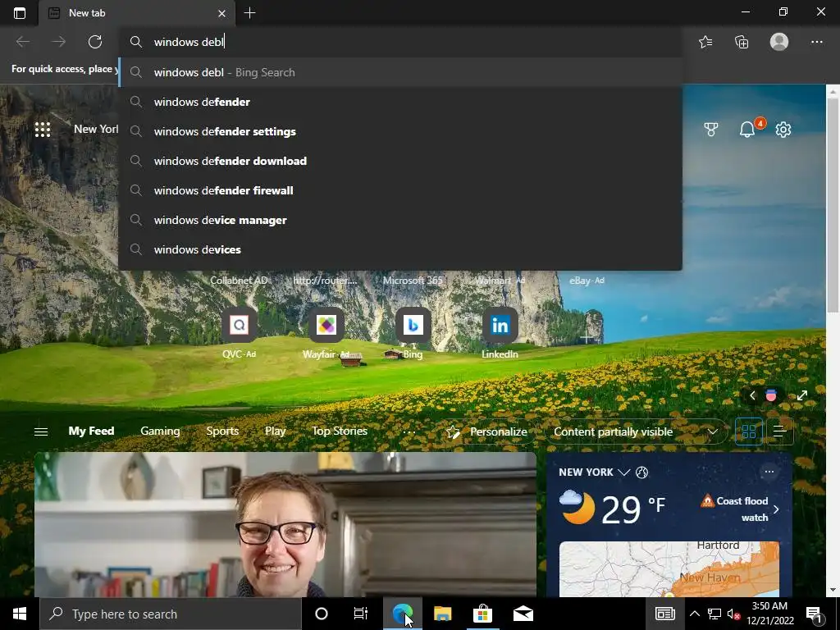Open a new tab with plus button
Viewport: 840px width, 630px height.
point(249,13)
